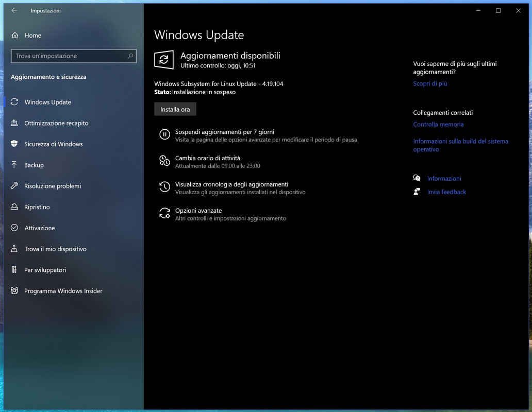Click the pause updates icon

(164, 134)
